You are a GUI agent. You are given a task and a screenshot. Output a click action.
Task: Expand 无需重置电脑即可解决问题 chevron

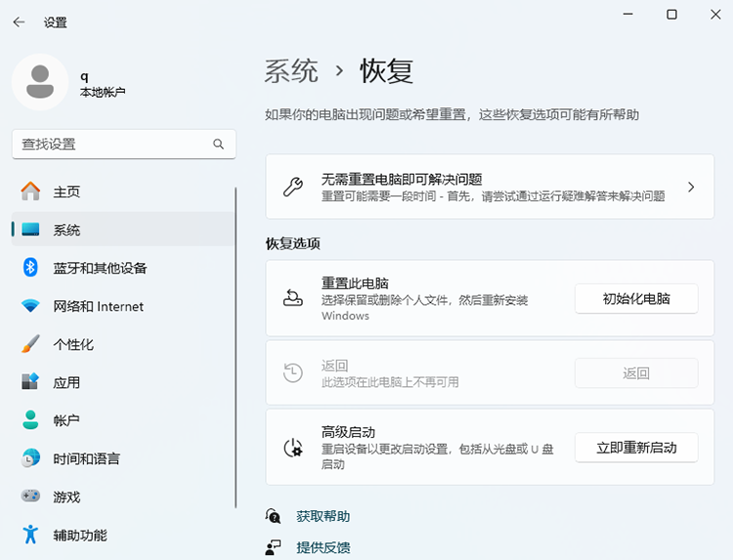pyautogui.click(x=691, y=187)
